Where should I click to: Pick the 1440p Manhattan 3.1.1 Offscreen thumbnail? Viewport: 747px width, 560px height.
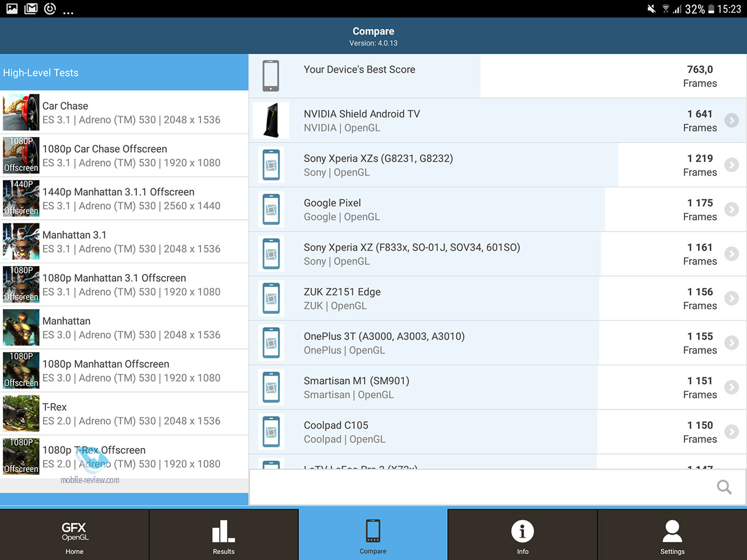click(x=21, y=198)
